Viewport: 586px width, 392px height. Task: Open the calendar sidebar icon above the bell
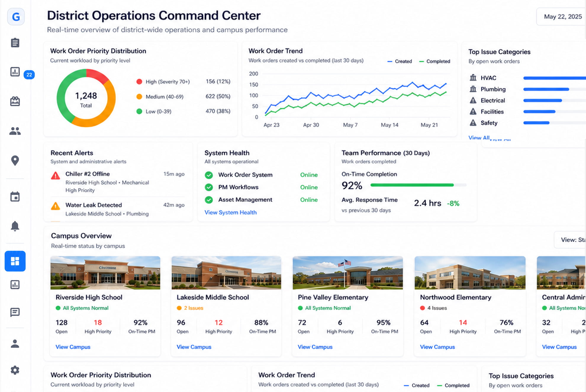tap(15, 197)
